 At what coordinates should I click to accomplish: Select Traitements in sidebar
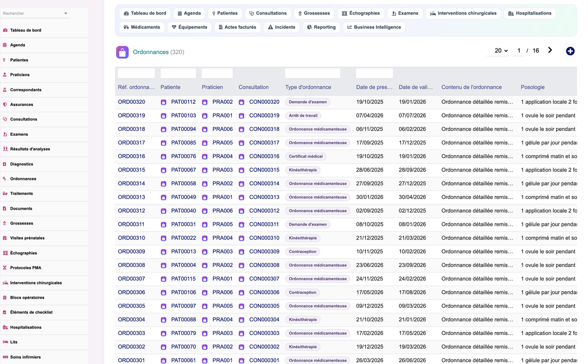pyautogui.click(x=44, y=194)
